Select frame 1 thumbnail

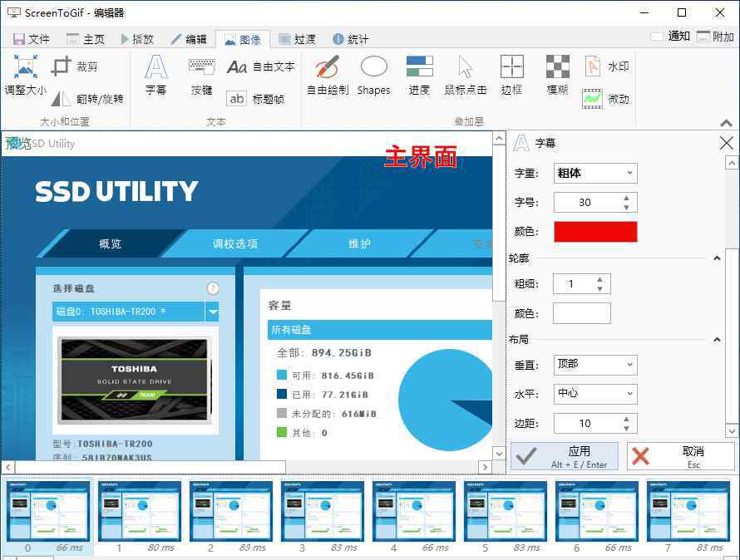140,517
